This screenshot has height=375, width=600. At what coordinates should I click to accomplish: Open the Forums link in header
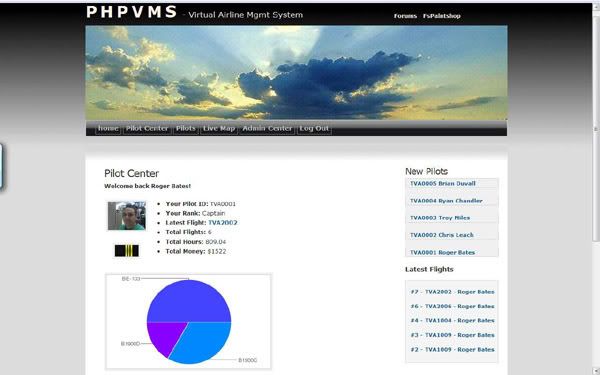point(405,16)
